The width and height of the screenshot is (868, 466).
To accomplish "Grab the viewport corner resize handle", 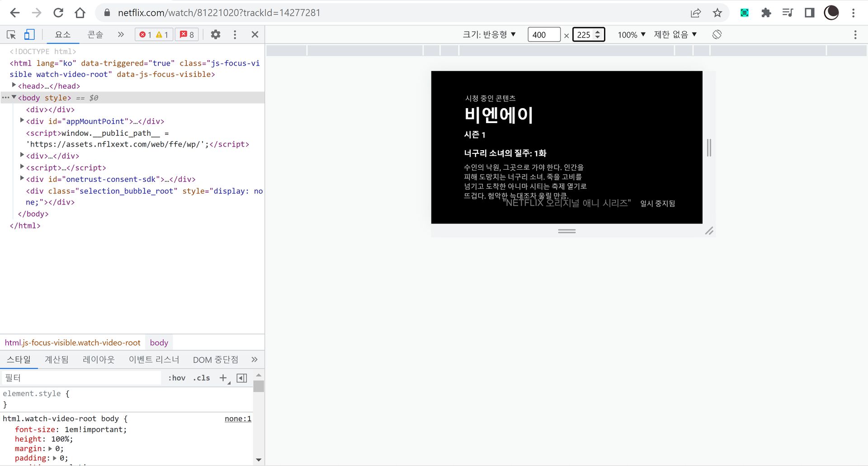I will click(709, 231).
